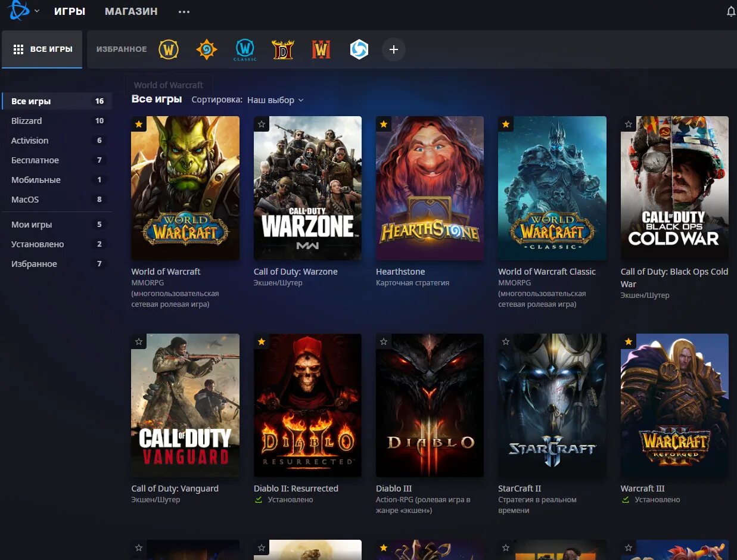Open the ИГРЫ top menu

[70, 11]
